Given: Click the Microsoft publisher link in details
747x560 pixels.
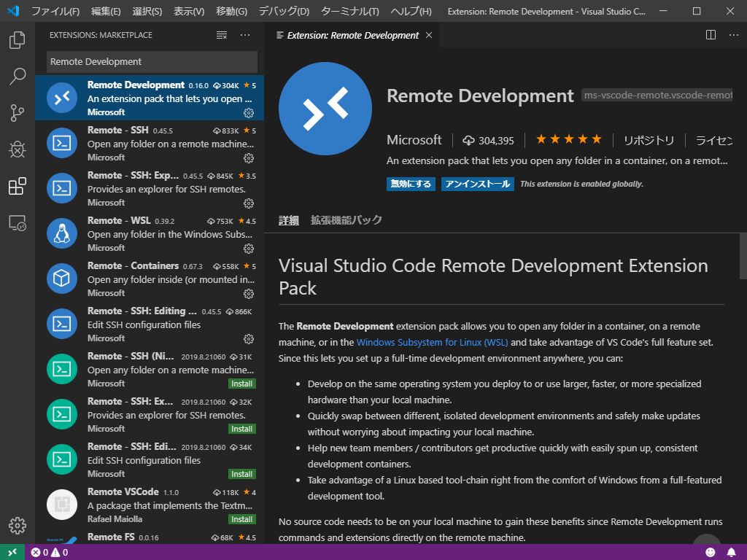Looking at the screenshot, I should 414,140.
